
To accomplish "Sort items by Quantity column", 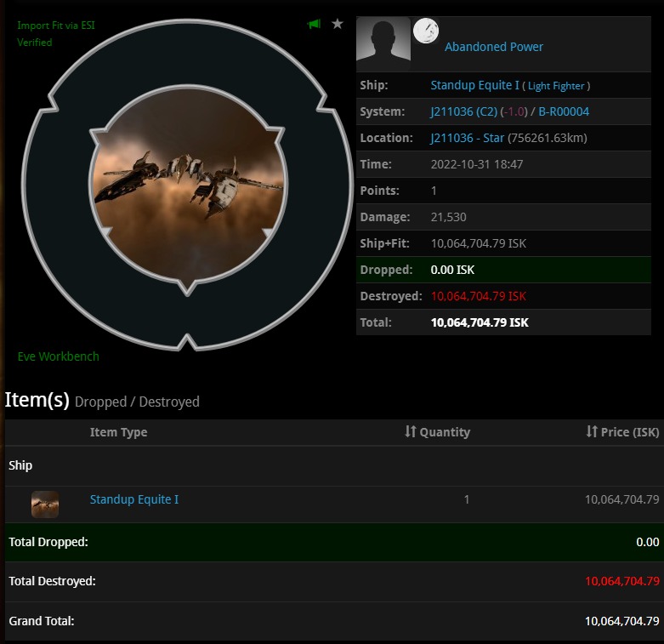I will pos(437,431).
